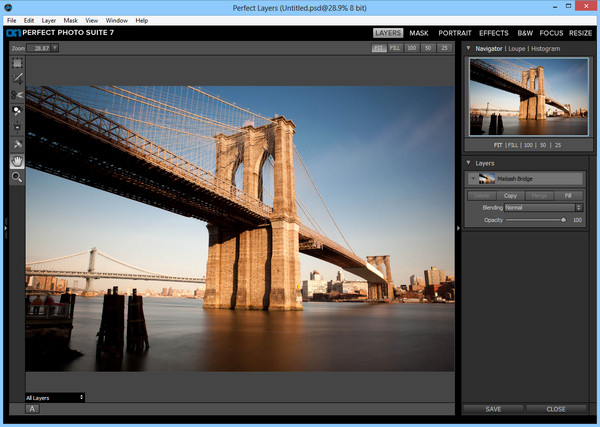
Task: Open the Mask menu in the menu bar
Action: 70,20
